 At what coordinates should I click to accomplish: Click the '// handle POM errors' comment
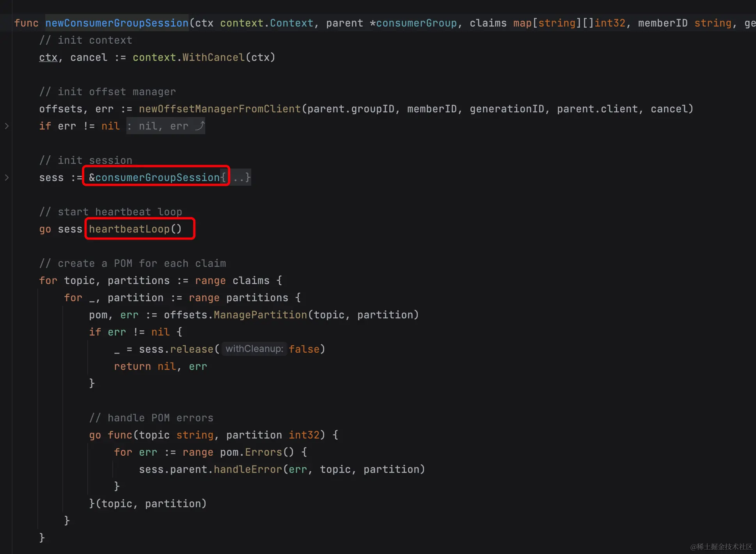[x=151, y=418]
